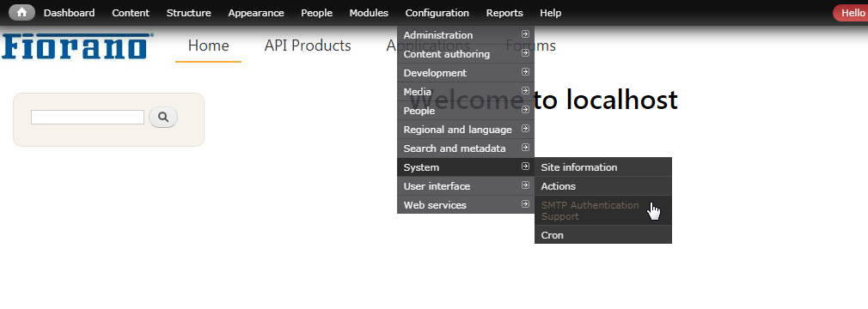Go to Home site tab

click(208, 45)
